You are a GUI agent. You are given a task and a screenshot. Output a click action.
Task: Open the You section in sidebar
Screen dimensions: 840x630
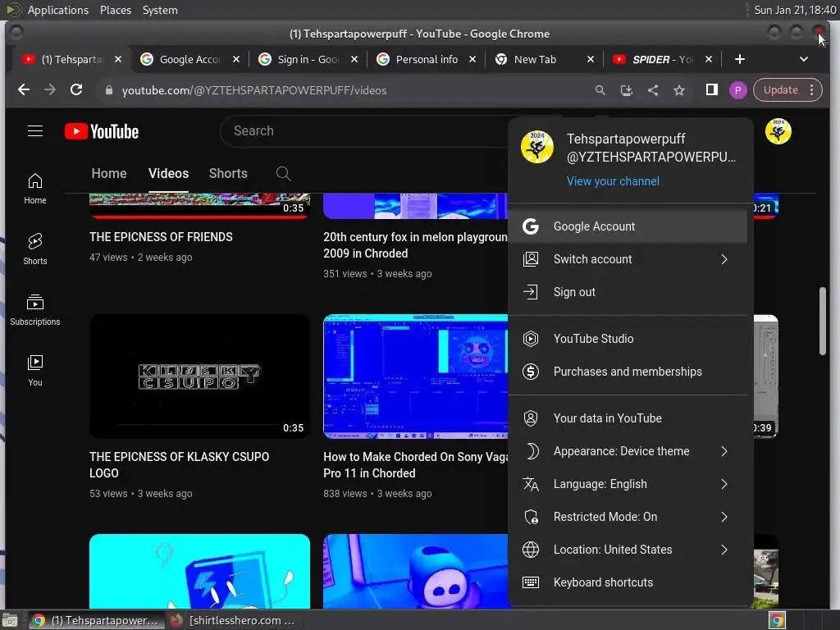click(34, 370)
